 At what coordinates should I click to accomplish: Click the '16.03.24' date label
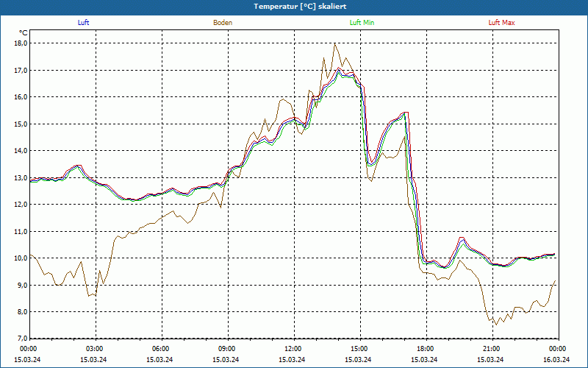pos(556,359)
